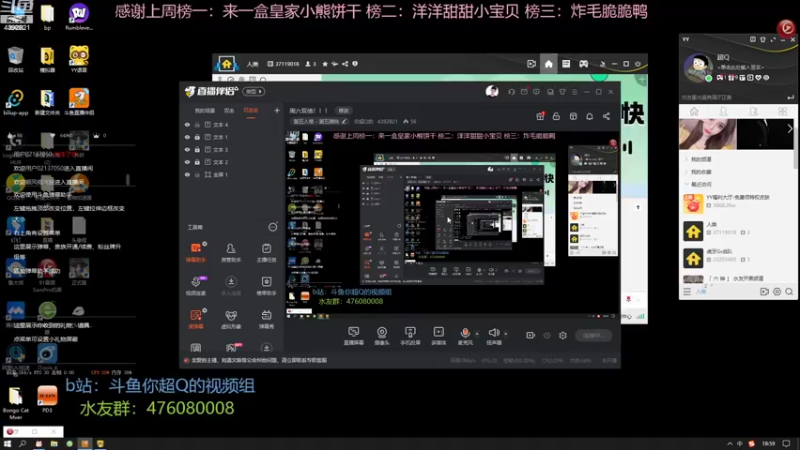
Task: Open YY panel apps grid tab
Action: (782, 111)
